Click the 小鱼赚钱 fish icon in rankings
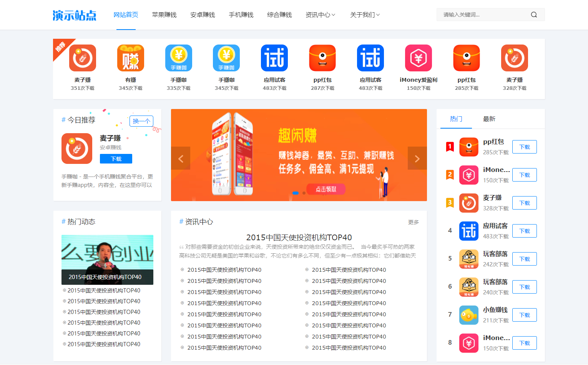The height and width of the screenshot is (365, 588). click(x=468, y=315)
